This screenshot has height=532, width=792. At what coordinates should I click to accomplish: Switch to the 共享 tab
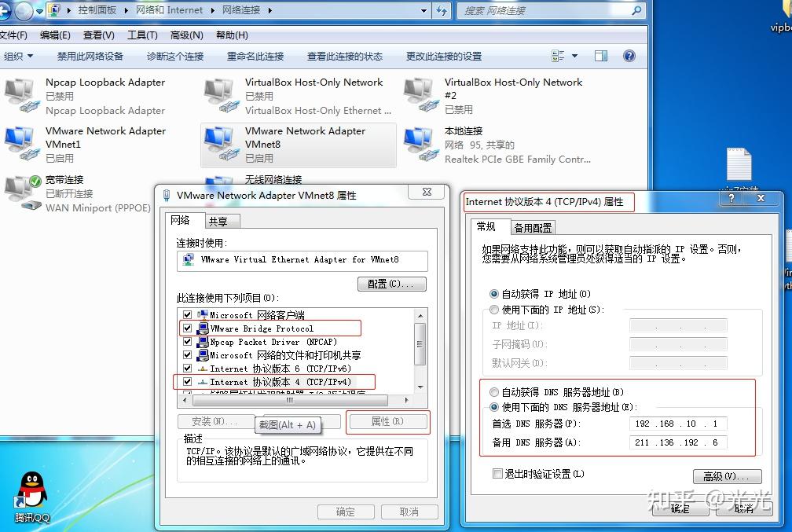click(x=221, y=221)
